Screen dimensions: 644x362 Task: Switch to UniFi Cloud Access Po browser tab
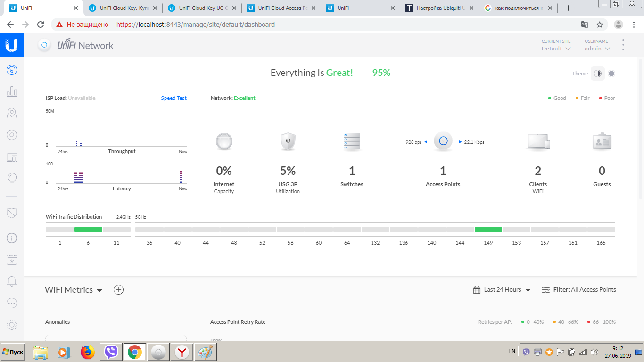tap(281, 8)
